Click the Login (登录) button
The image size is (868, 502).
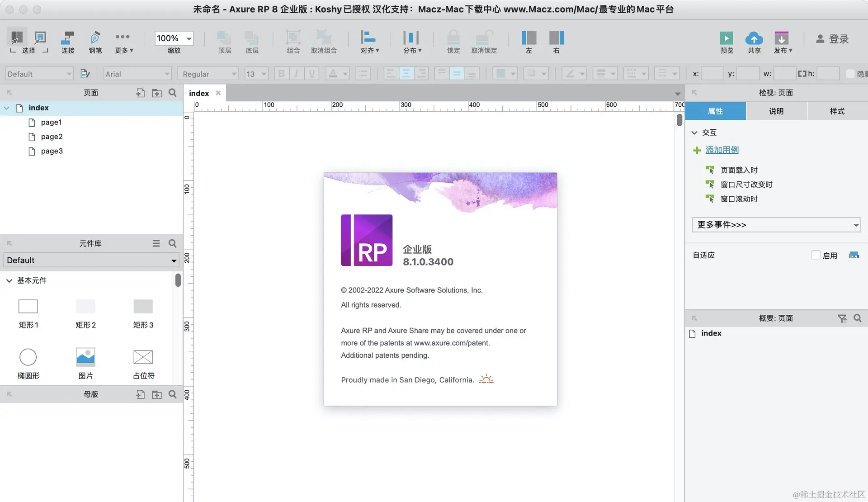[x=832, y=39]
